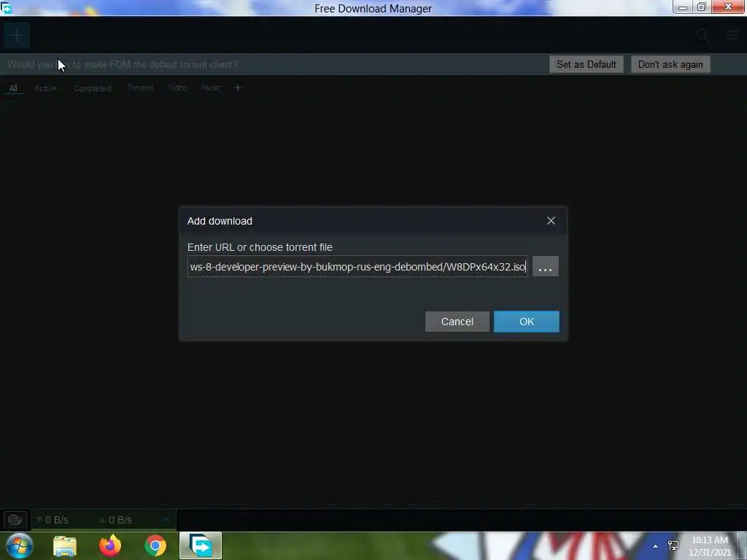
Task: Cancel the Add download dialog
Action: click(x=457, y=322)
